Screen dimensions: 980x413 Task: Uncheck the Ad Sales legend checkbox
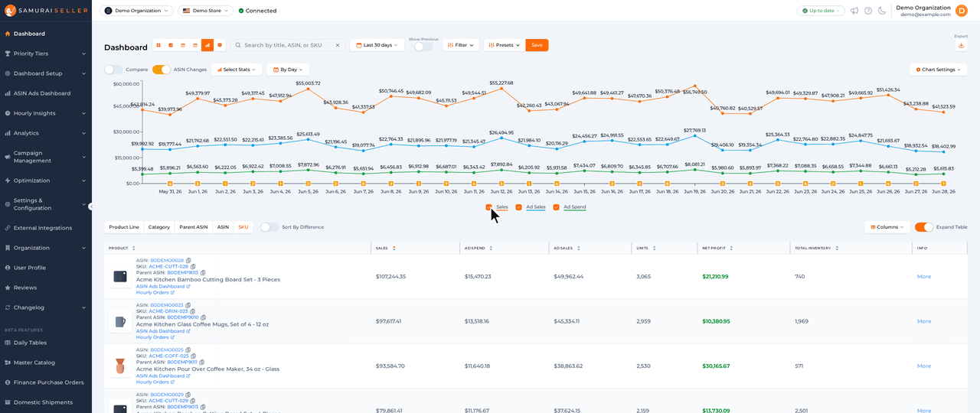[x=518, y=207]
